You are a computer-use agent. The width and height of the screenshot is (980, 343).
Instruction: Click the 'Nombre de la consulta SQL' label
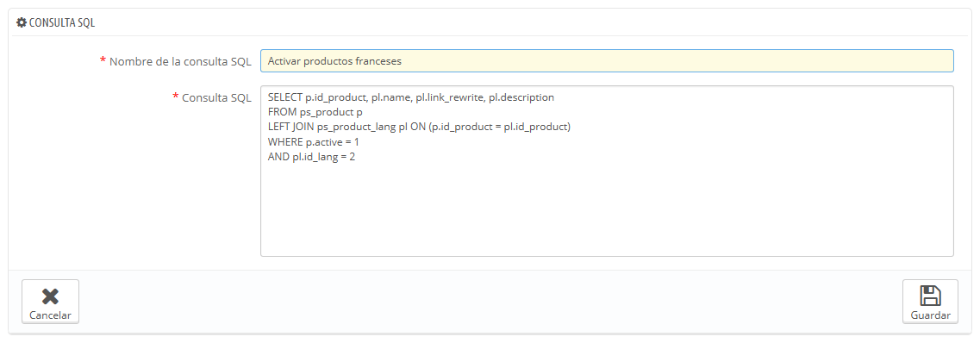click(x=180, y=62)
